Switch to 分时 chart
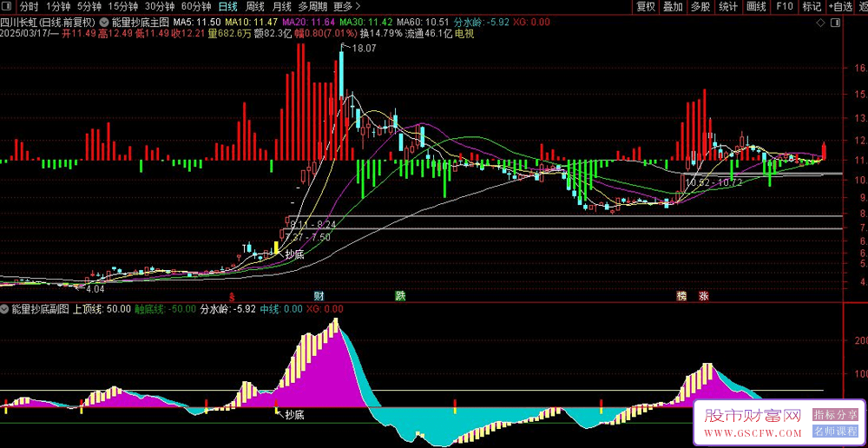This screenshot has width=868, height=448. pos(30,7)
